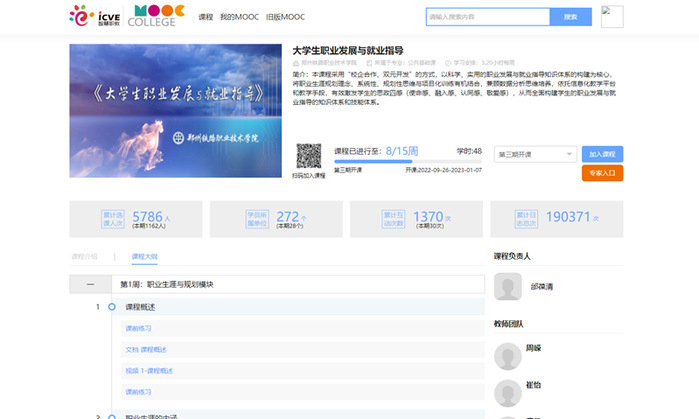Open the 第三期开课 term dropdown
This screenshot has height=419, width=699.
[x=535, y=154]
